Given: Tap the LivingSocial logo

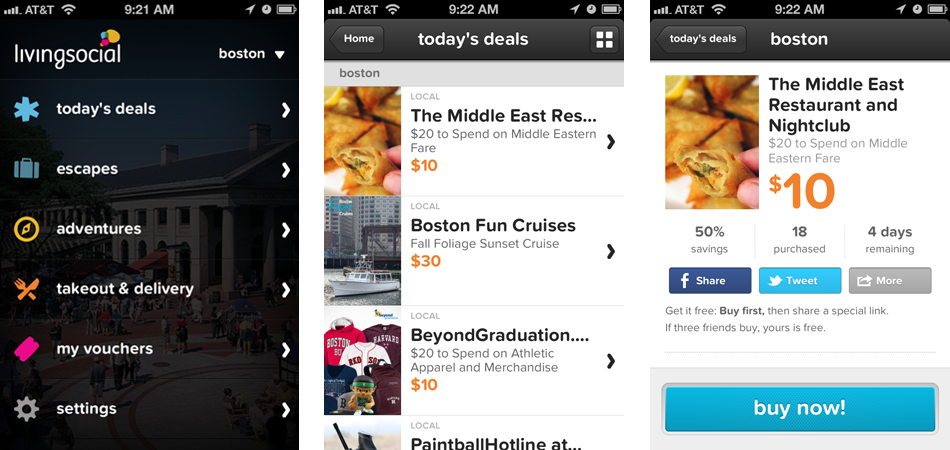Looking at the screenshot, I should (67, 49).
